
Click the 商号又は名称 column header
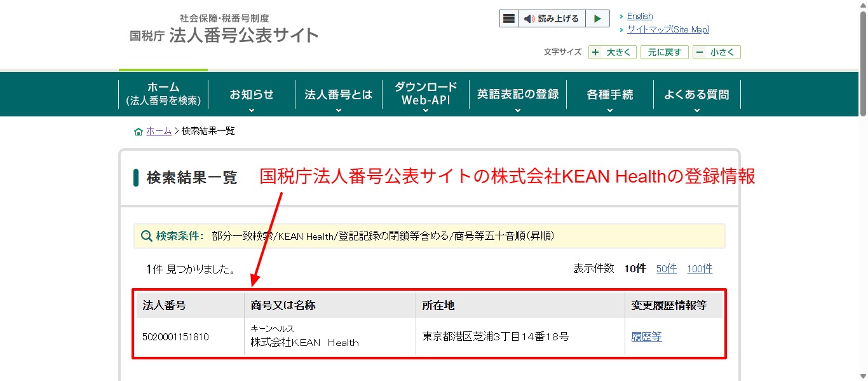(283, 305)
